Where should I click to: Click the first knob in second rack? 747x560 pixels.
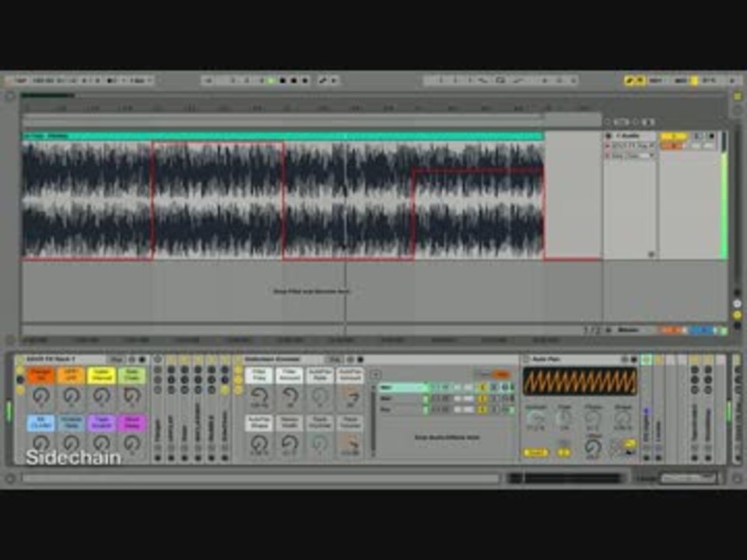pyautogui.click(x=258, y=396)
